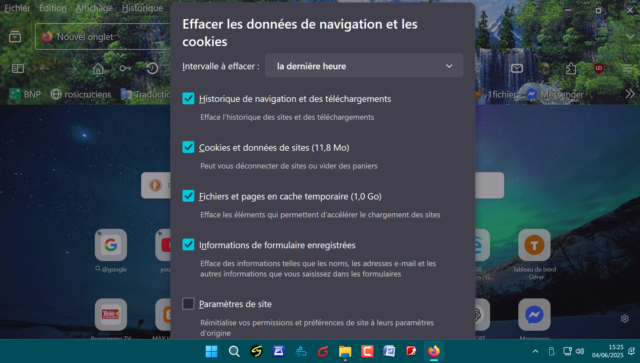Open the notifications bell icon

coord(631,351)
